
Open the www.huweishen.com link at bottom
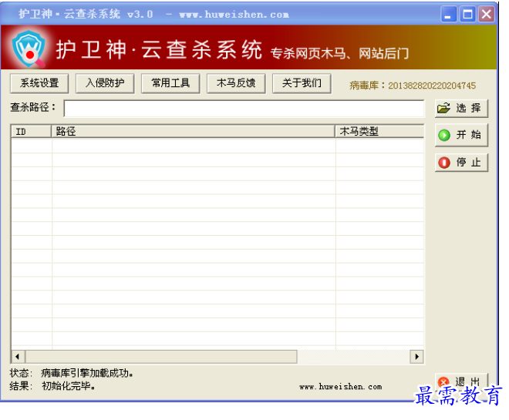click(x=341, y=387)
